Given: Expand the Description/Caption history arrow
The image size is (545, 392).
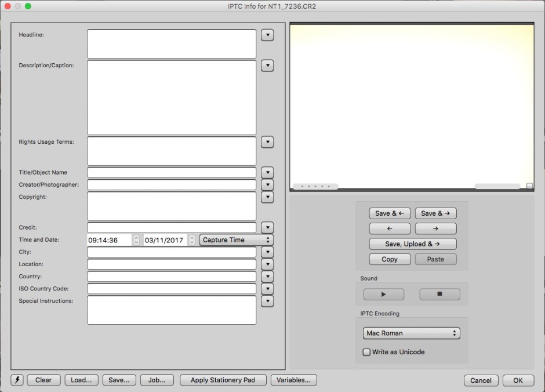Looking at the screenshot, I should point(267,66).
